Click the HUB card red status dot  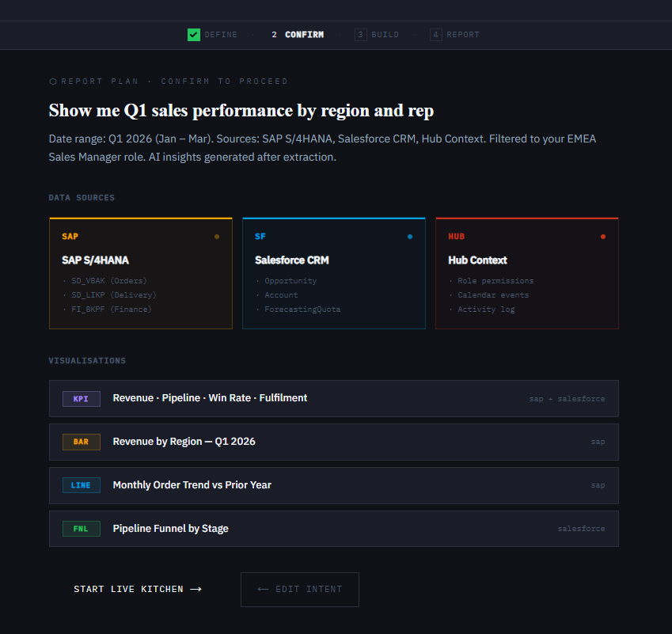pos(603,237)
